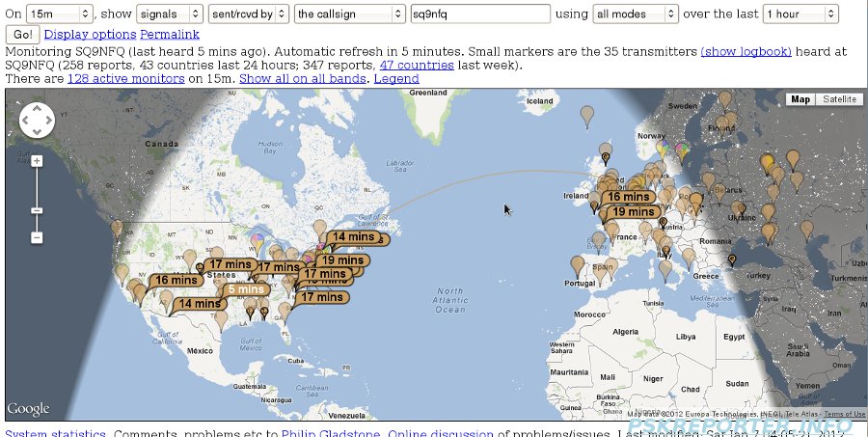Open the 15m band dropdown

coord(59,14)
